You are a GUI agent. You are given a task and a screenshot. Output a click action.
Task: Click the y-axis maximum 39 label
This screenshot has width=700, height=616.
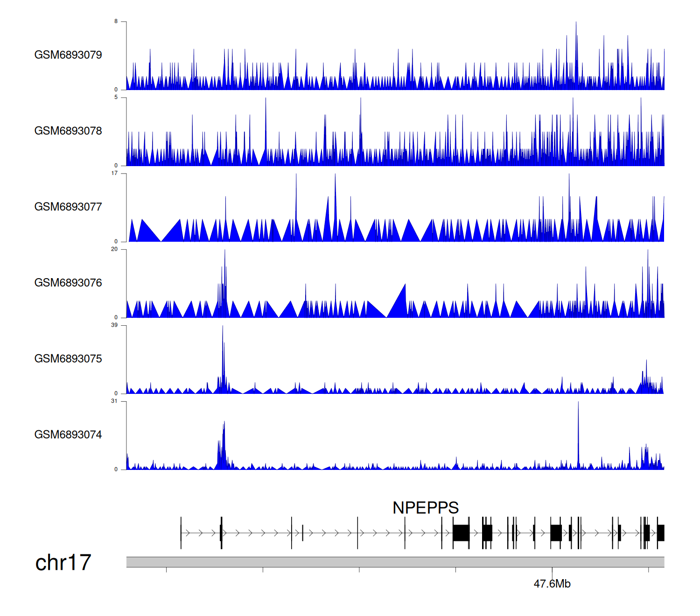pos(114,325)
